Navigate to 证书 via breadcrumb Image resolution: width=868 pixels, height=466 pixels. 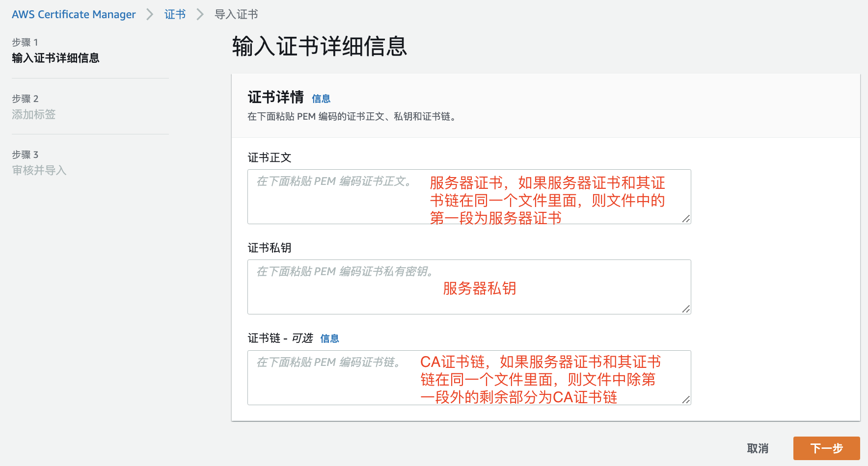click(x=175, y=14)
